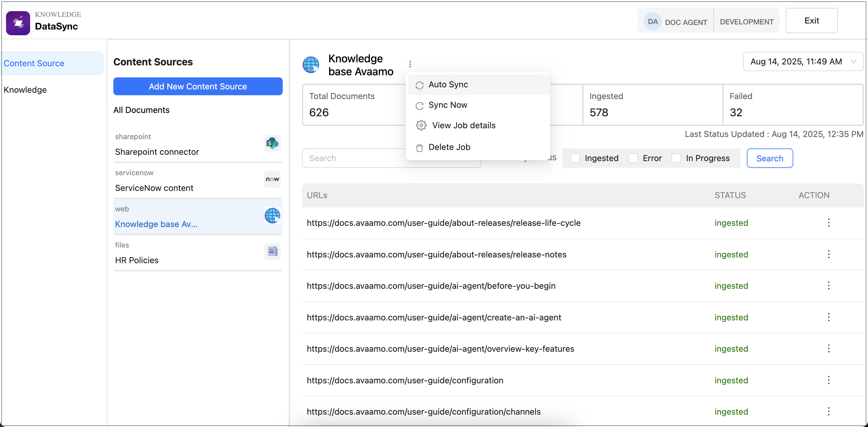This screenshot has width=868, height=427.
Task: Click the HR Policies file icon
Action: coord(272,251)
